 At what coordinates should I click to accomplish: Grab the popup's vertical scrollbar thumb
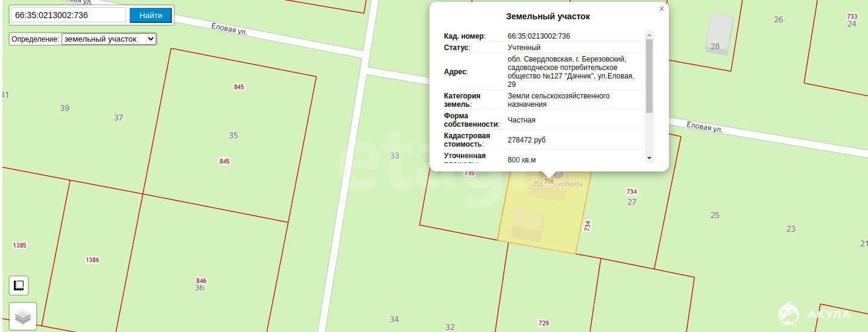649,75
